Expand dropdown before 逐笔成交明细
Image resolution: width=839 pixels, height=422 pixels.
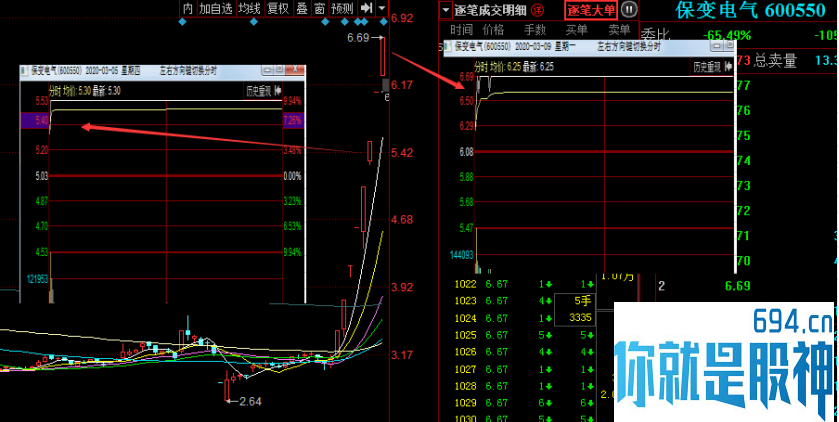(x=446, y=10)
